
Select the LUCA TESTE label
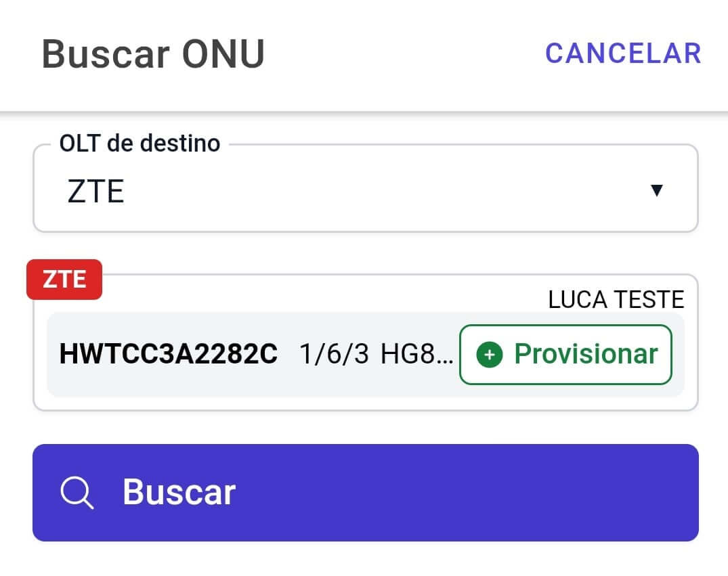click(616, 298)
